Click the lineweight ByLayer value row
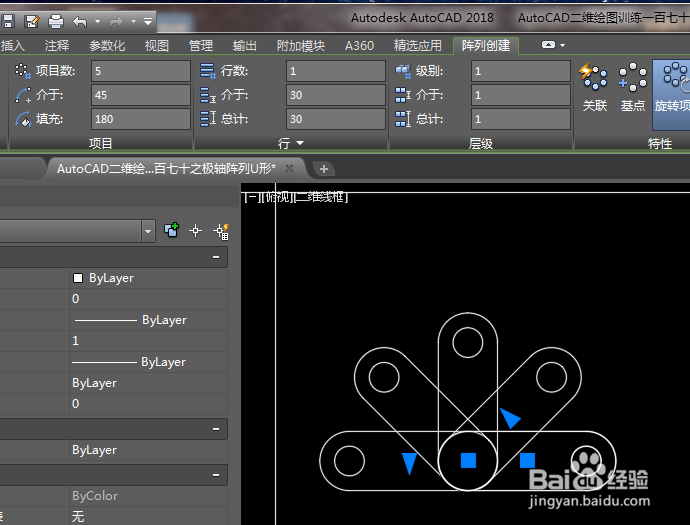This screenshot has height=525, width=690. (x=149, y=362)
